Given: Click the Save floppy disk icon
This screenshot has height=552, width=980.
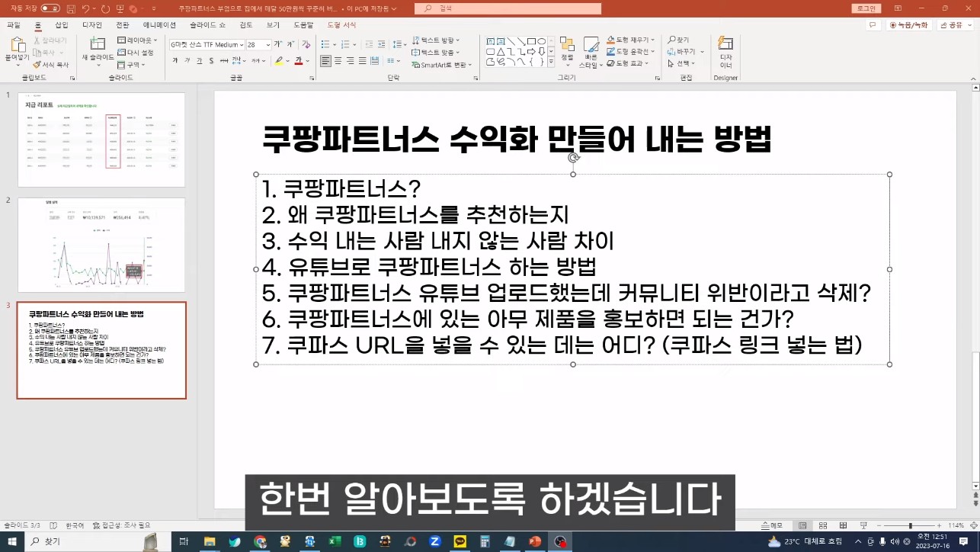Looking at the screenshot, I should pyautogui.click(x=71, y=8).
